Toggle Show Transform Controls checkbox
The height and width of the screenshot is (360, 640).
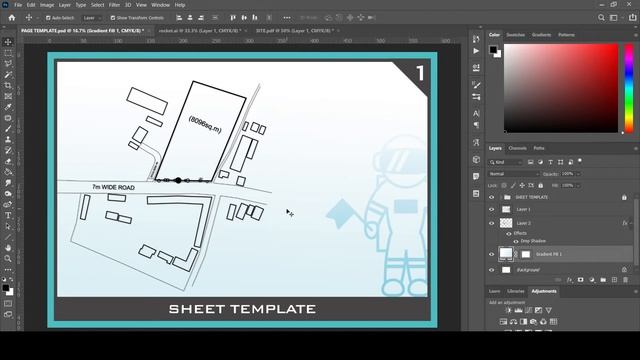(113, 18)
